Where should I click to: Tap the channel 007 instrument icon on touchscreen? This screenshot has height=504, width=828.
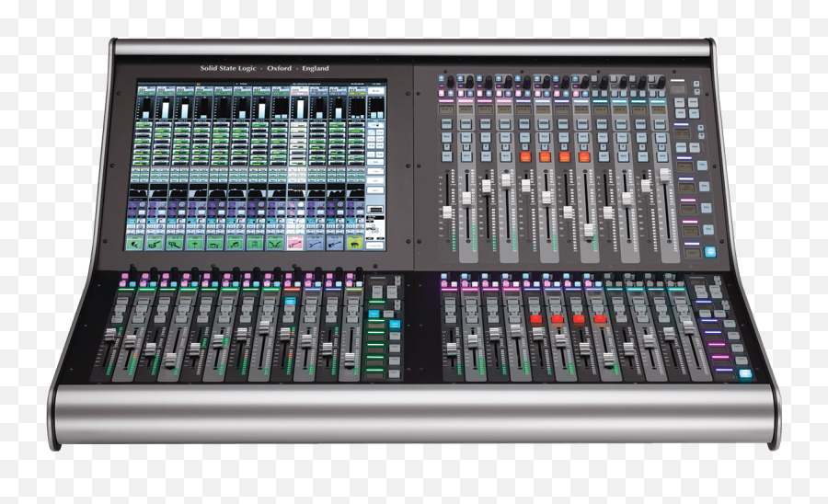[255, 243]
